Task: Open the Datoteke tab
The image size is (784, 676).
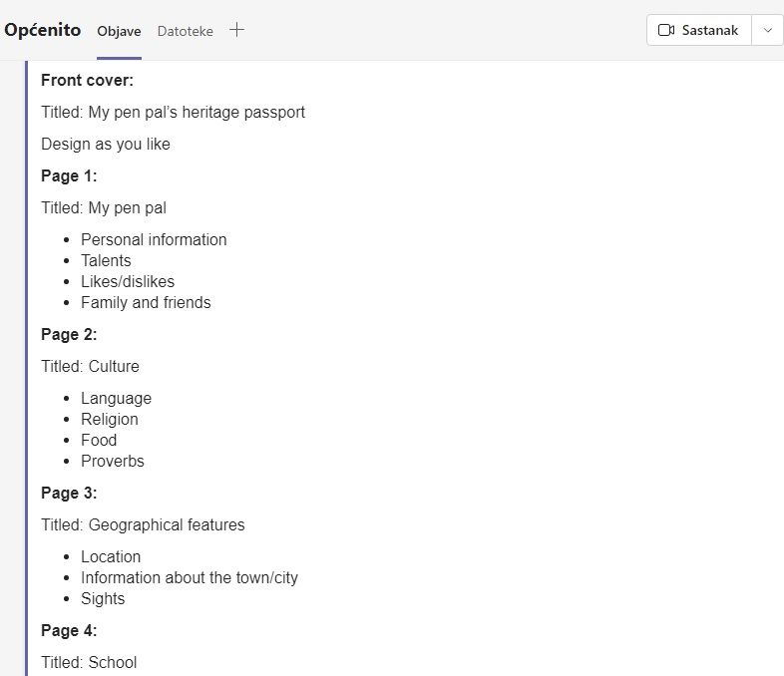Action: click(185, 31)
